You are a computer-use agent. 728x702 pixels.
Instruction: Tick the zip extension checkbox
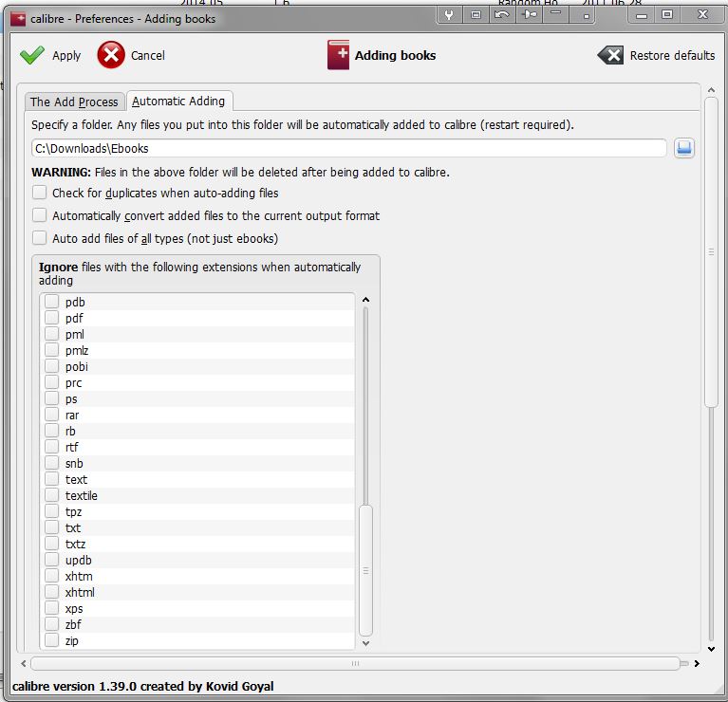(51, 640)
